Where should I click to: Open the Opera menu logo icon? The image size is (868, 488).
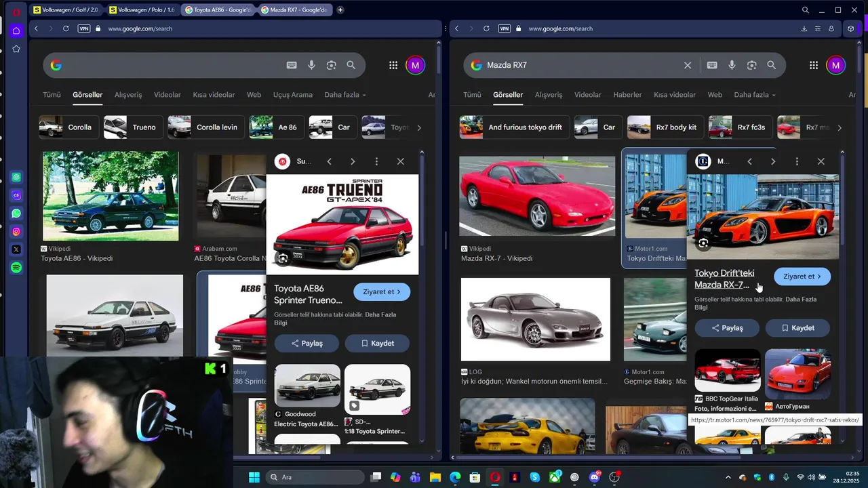[x=16, y=12]
